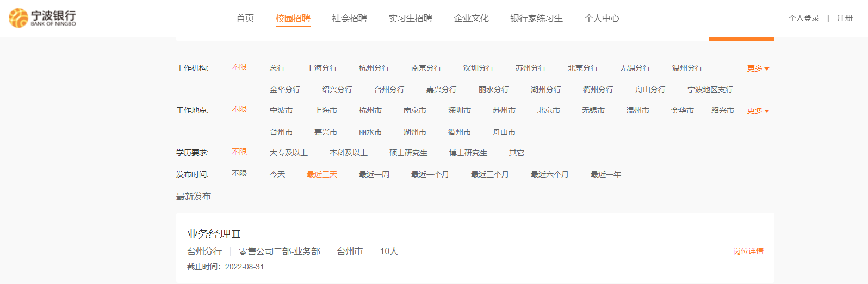Choose 湖州市 work location

coord(415,132)
